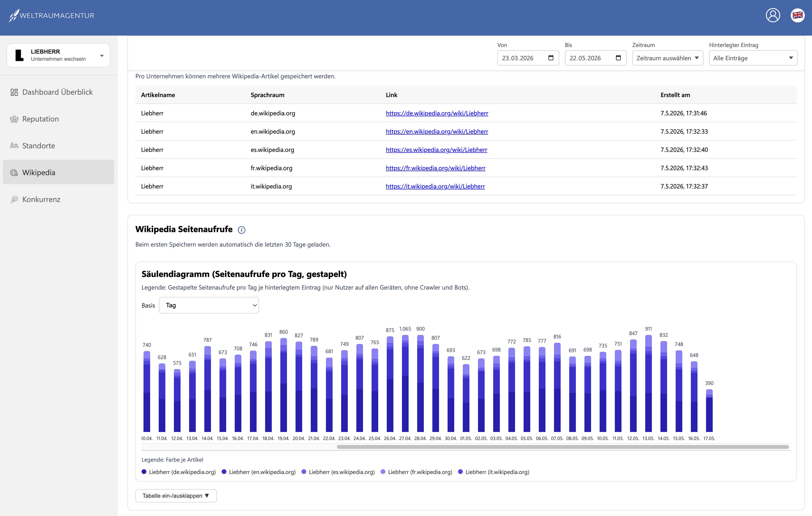Click the Artikelname column header
The width and height of the screenshot is (812, 516).
tap(158, 95)
